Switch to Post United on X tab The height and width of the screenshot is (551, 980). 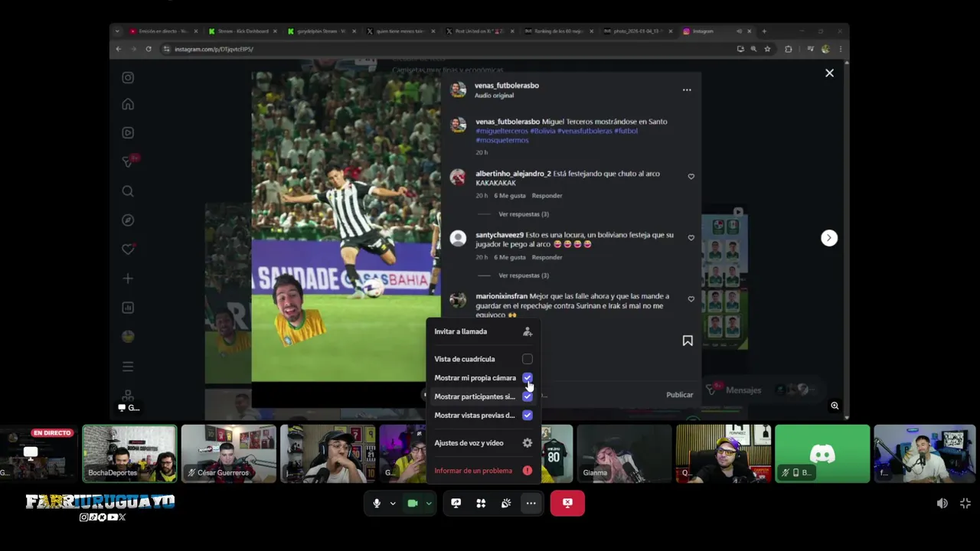pyautogui.click(x=479, y=31)
